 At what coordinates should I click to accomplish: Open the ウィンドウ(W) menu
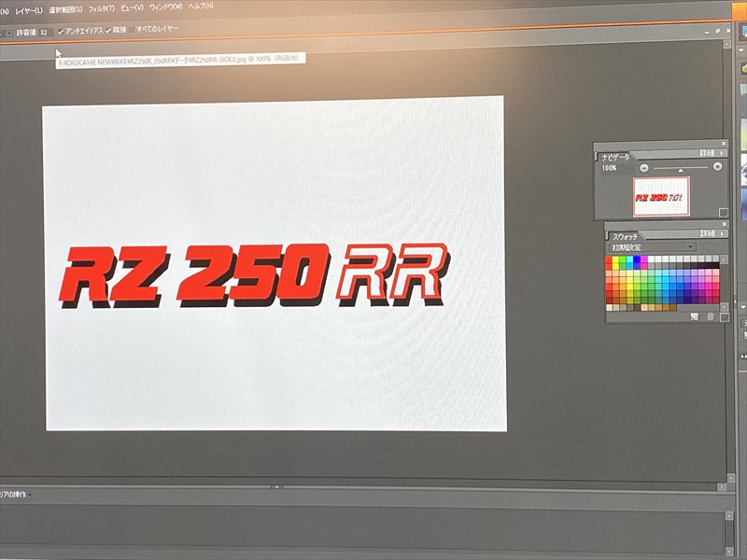pos(166,7)
